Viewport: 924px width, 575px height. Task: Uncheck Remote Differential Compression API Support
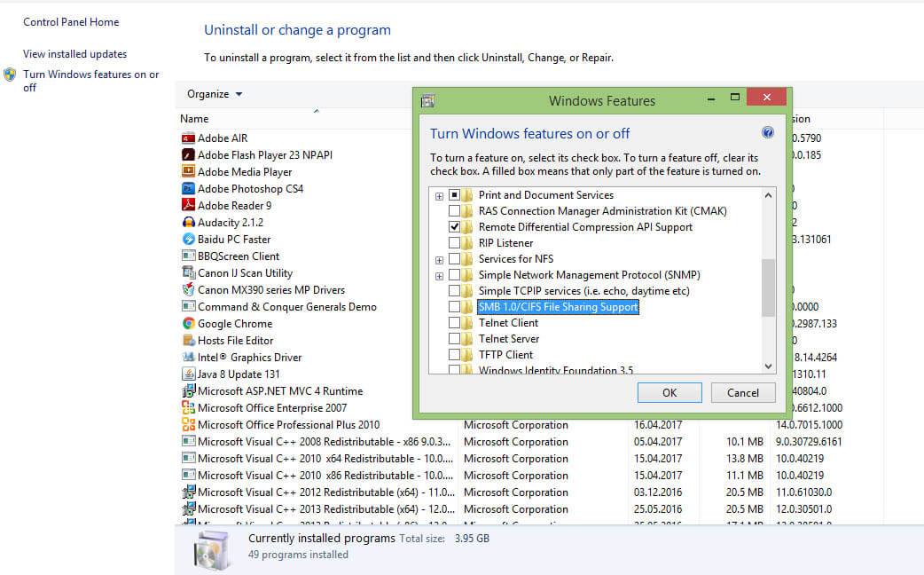(x=454, y=226)
